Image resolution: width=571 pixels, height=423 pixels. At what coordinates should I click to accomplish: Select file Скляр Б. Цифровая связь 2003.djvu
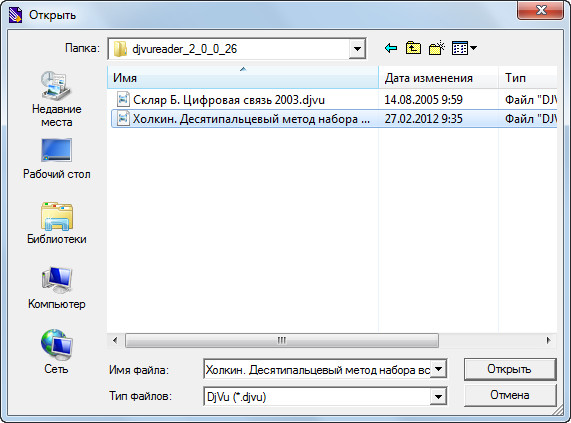click(x=229, y=100)
